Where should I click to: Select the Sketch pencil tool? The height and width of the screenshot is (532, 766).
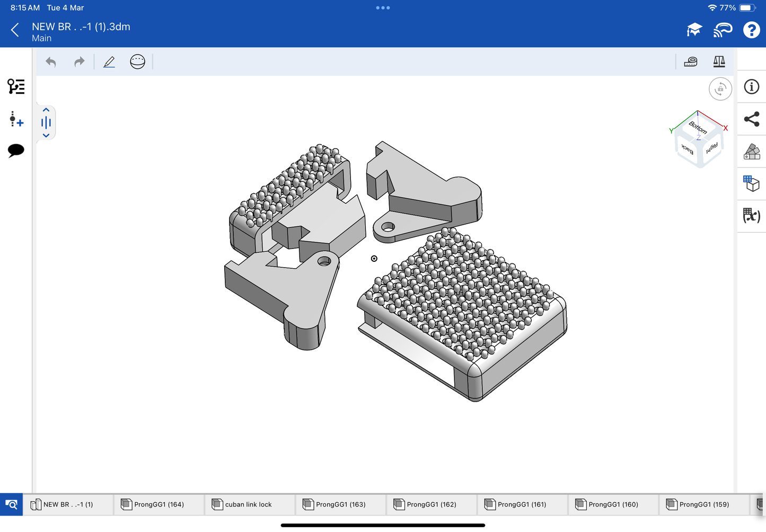[109, 62]
